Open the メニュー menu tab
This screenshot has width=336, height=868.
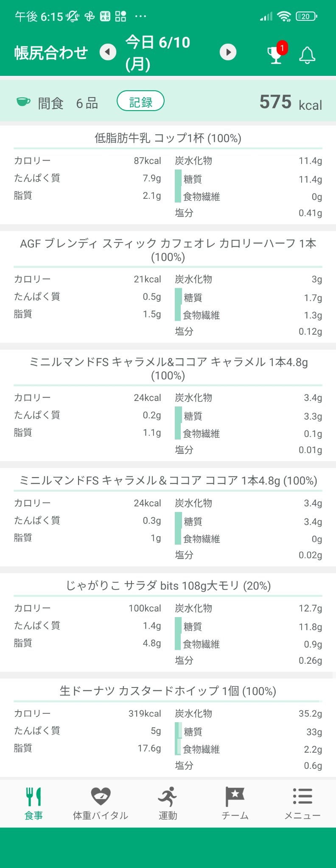pyautogui.click(x=302, y=803)
